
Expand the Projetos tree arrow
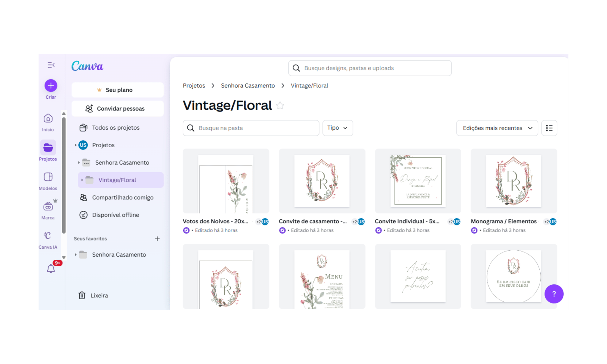click(x=76, y=145)
